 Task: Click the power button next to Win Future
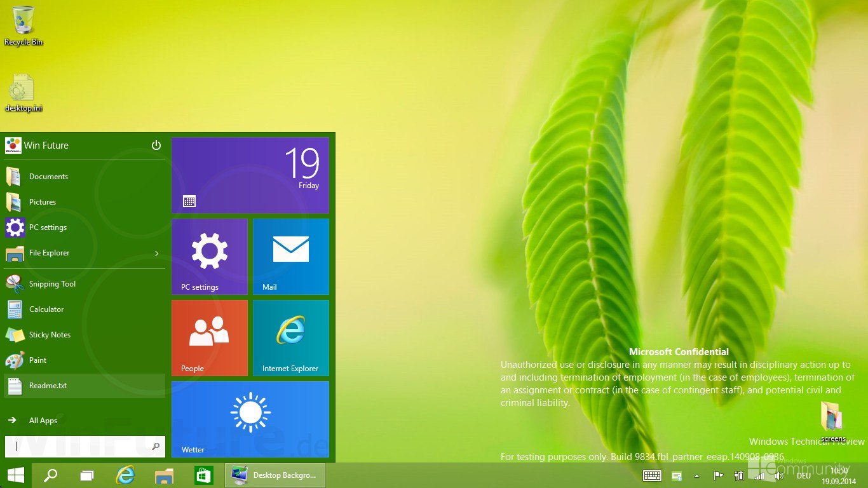(156, 146)
